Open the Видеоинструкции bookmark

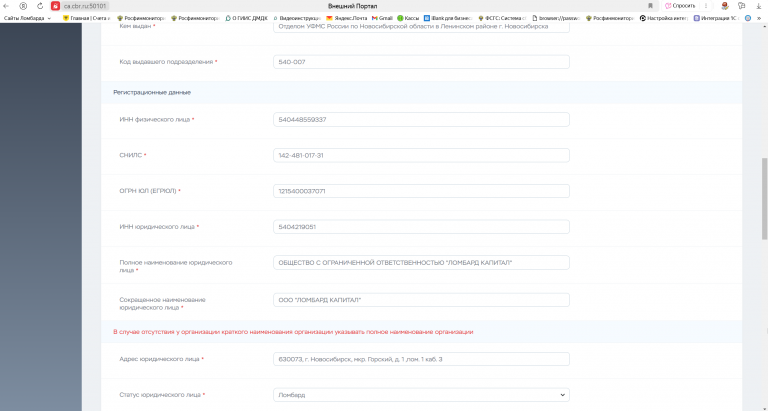[x=297, y=18]
